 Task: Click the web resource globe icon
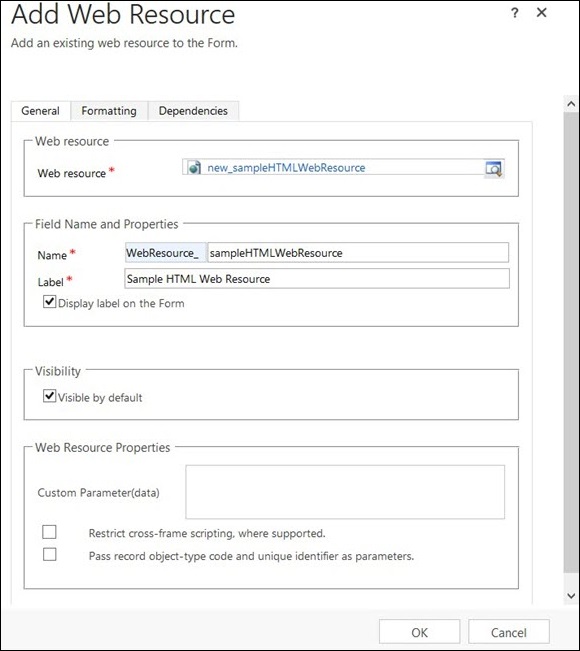click(x=194, y=168)
